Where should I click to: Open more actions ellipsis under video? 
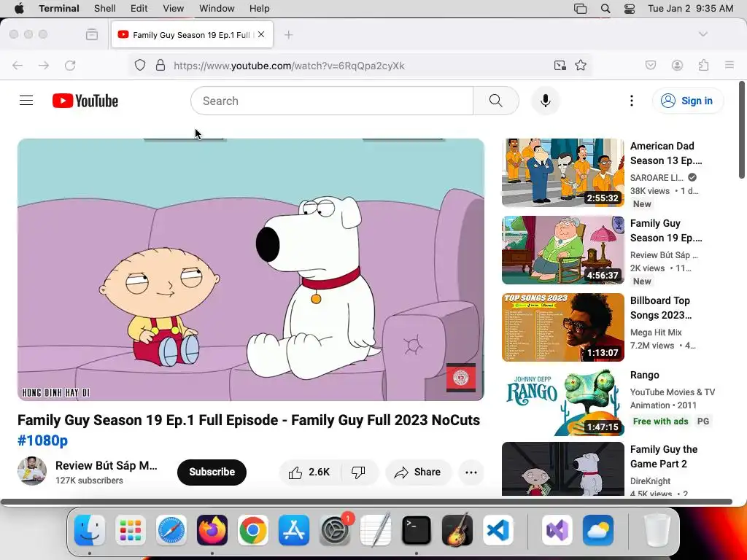click(471, 472)
